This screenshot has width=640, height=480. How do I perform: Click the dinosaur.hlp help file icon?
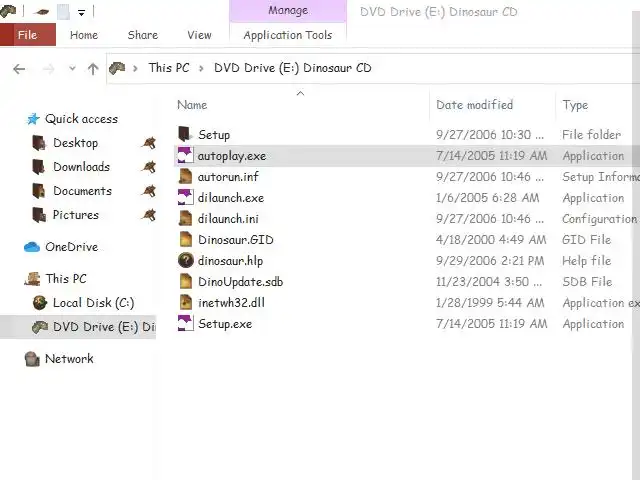[185, 260]
